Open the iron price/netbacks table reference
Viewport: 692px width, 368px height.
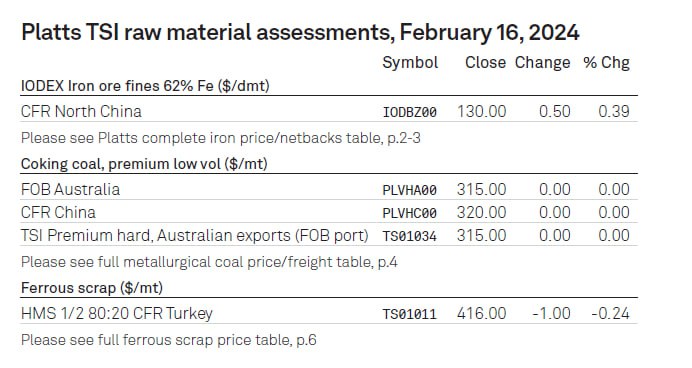point(221,138)
